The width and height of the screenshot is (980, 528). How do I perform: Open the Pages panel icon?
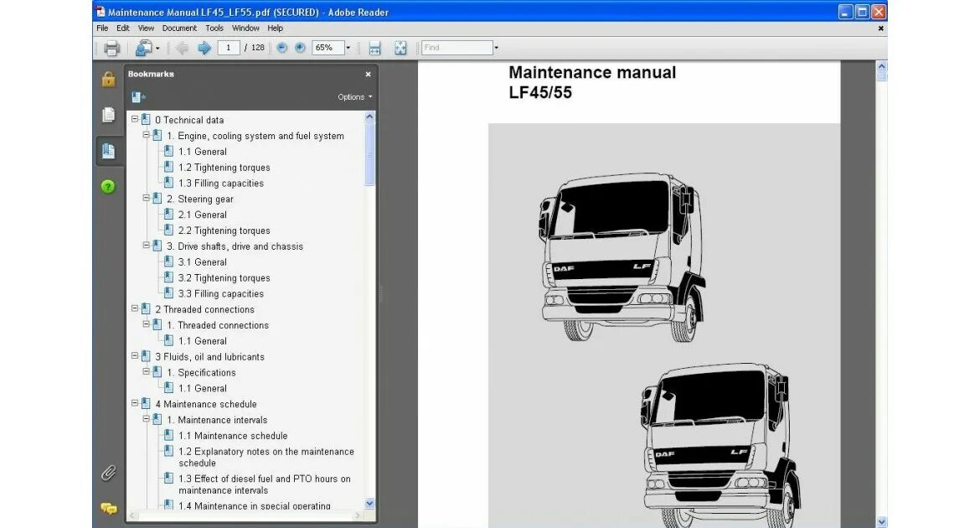pos(108,115)
